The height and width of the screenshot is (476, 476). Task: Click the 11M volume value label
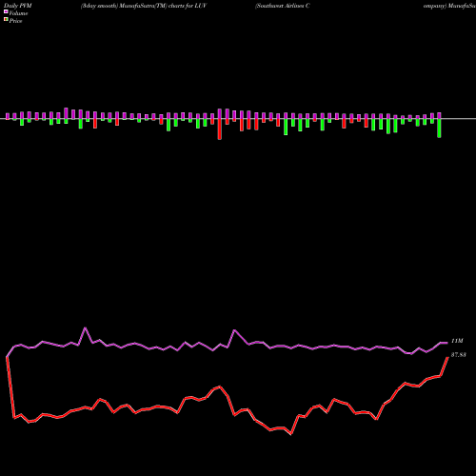457,341
